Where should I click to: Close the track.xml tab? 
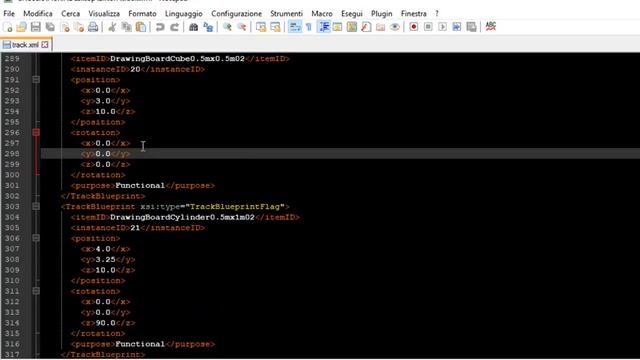pos(45,44)
